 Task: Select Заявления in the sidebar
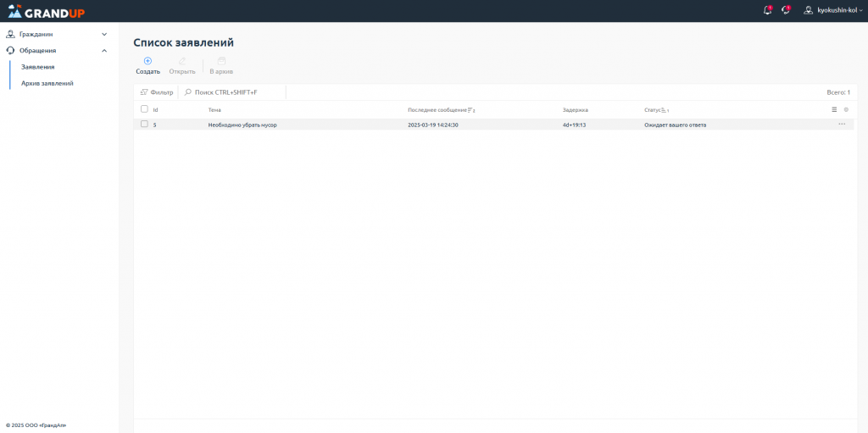click(38, 66)
